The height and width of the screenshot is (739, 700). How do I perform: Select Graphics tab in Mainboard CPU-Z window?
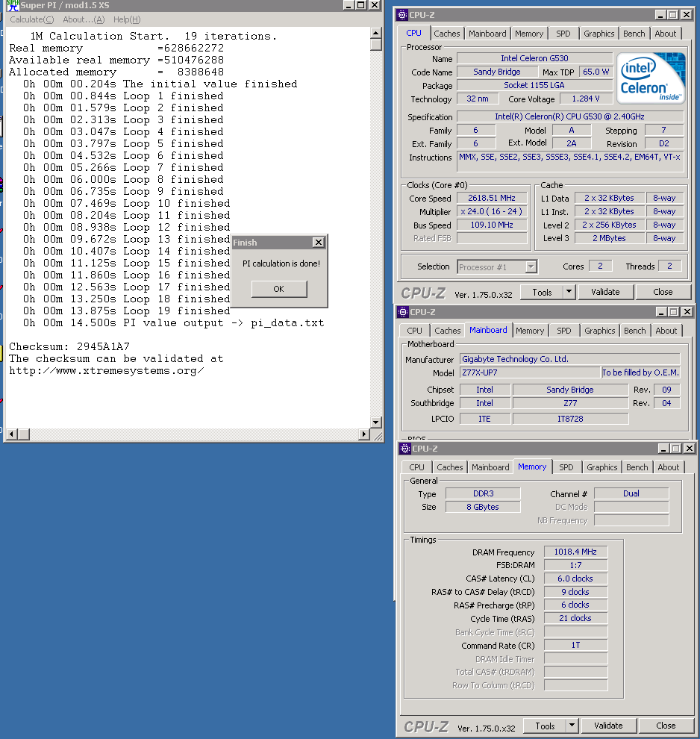600,331
